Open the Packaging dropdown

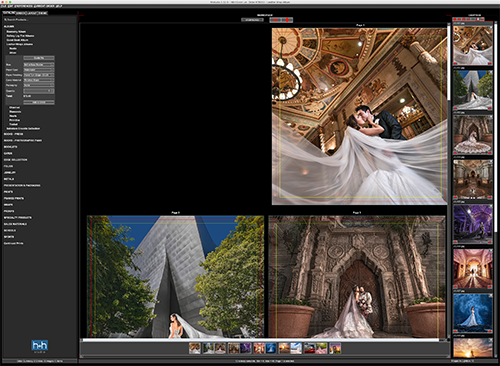click(39, 85)
